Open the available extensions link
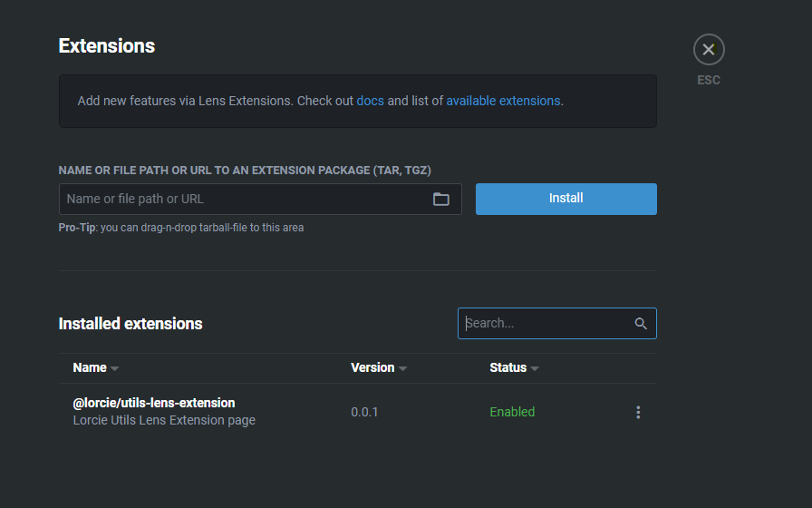Image resolution: width=812 pixels, height=508 pixels. click(503, 101)
